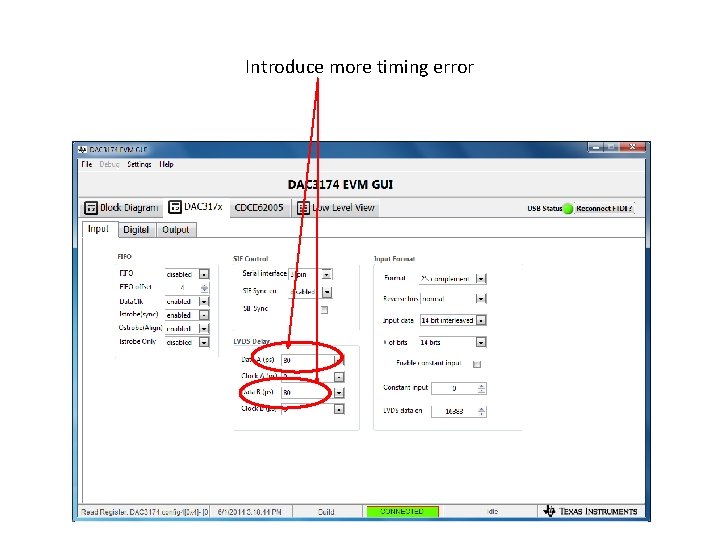Click the Idle status bar entry
The height and width of the screenshot is (540, 720).
click(492, 512)
